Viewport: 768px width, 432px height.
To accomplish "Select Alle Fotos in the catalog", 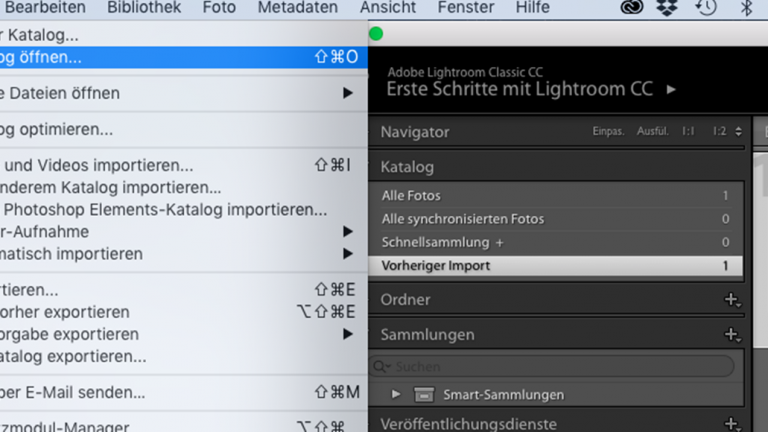I will (x=556, y=195).
